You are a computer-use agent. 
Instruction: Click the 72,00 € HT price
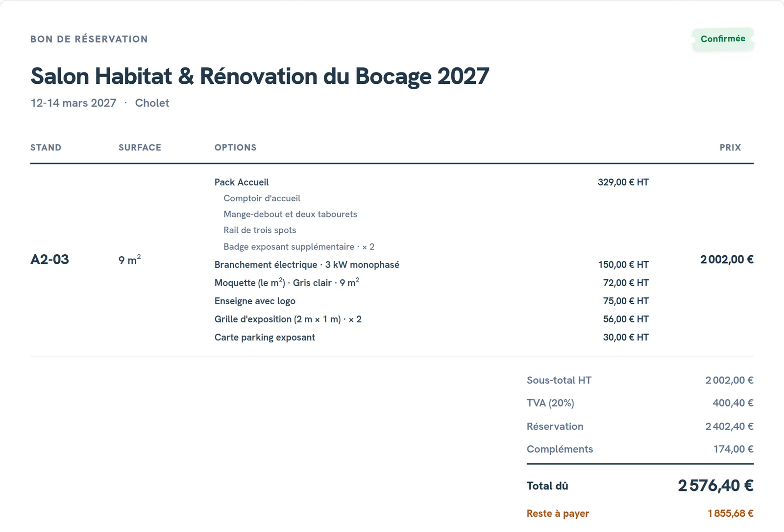(x=626, y=283)
